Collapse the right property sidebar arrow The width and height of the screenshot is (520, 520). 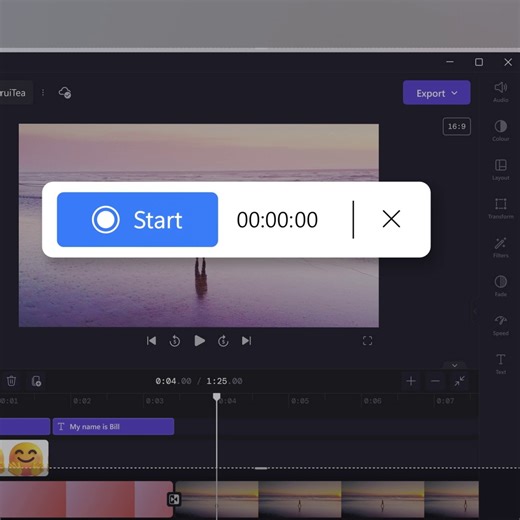click(x=475, y=311)
